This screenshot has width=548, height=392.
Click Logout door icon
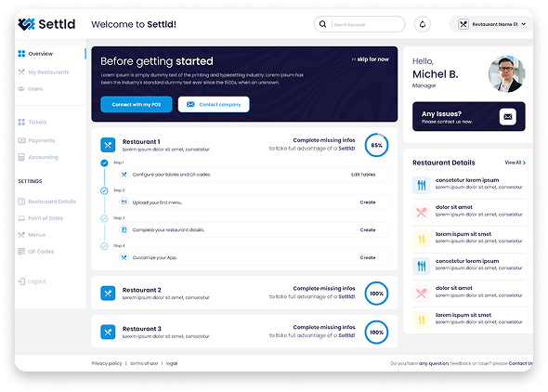(21, 281)
